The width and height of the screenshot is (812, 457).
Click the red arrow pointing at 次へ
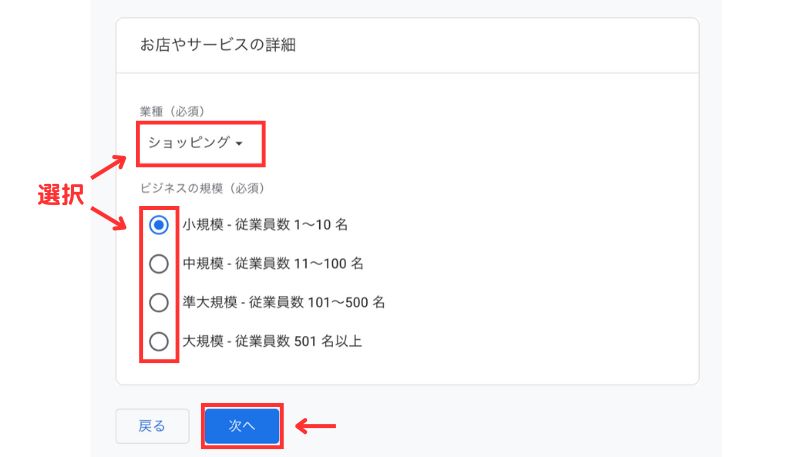coord(317,426)
